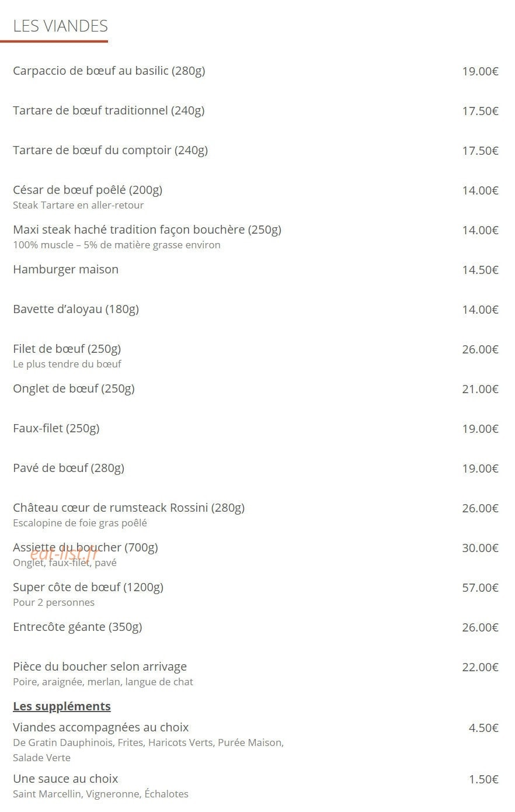Click Filet de bœuf item
Viewport: 515px width, 812px height.
(x=67, y=349)
